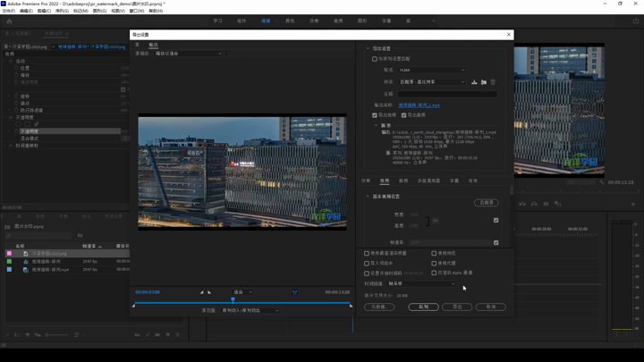Click the width-height link constraint icon
Image resolution: width=644 pixels, height=362 pixels.
point(436,220)
